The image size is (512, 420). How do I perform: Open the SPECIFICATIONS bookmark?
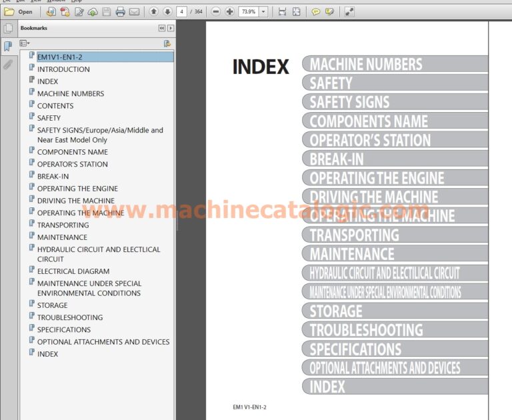(x=64, y=330)
